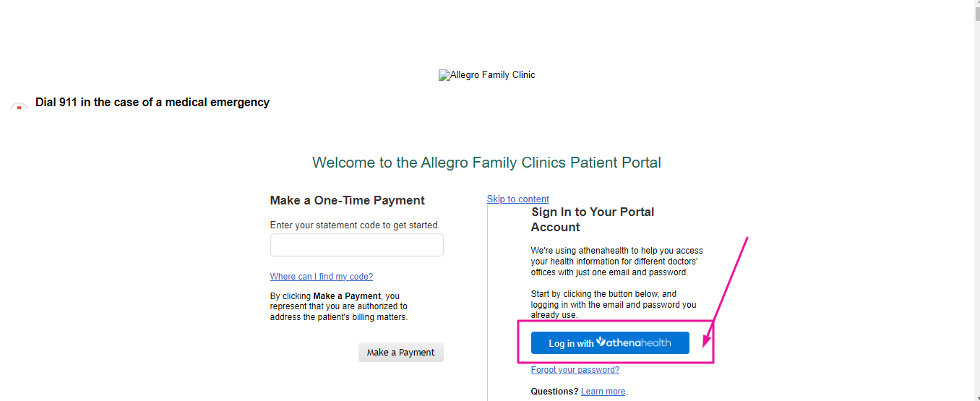Screen dimensions: 980x401
Task: Click the 'Enter your statement code' label
Action: coord(355,225)
